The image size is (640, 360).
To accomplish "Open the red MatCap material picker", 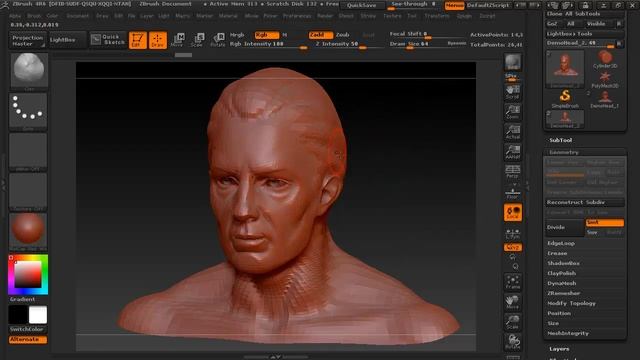I will click(x=28, y=231).
